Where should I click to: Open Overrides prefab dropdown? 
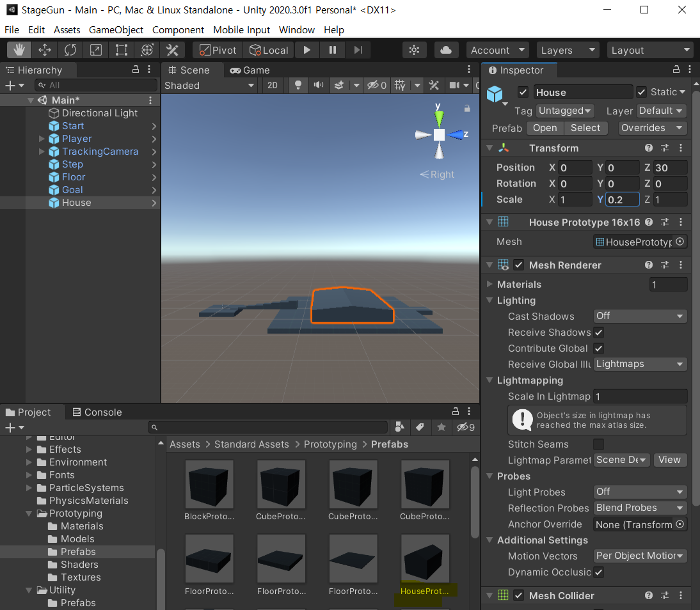652,128
